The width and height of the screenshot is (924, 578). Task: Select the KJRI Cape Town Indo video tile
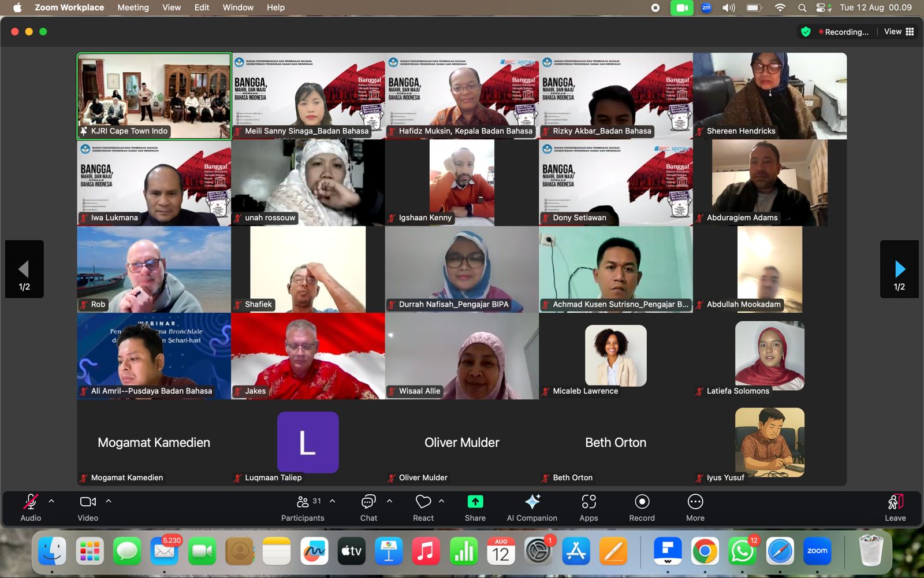coord(154,96)
